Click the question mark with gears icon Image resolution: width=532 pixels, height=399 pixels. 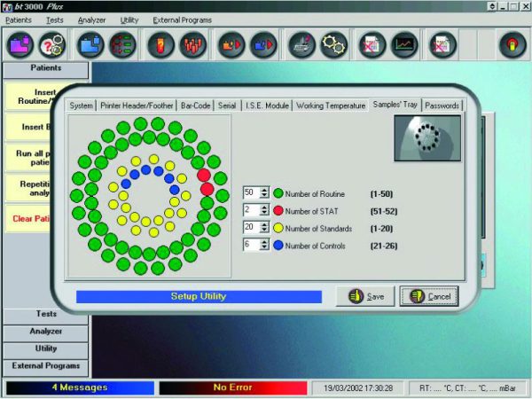[x=52, y=45]
